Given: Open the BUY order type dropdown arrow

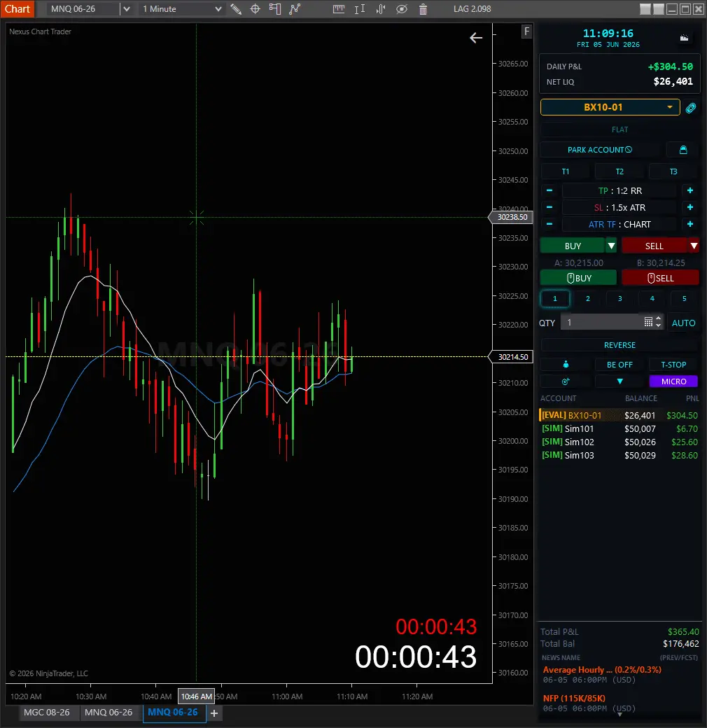Looking at the screenshot, I should (x=611, y=246).
